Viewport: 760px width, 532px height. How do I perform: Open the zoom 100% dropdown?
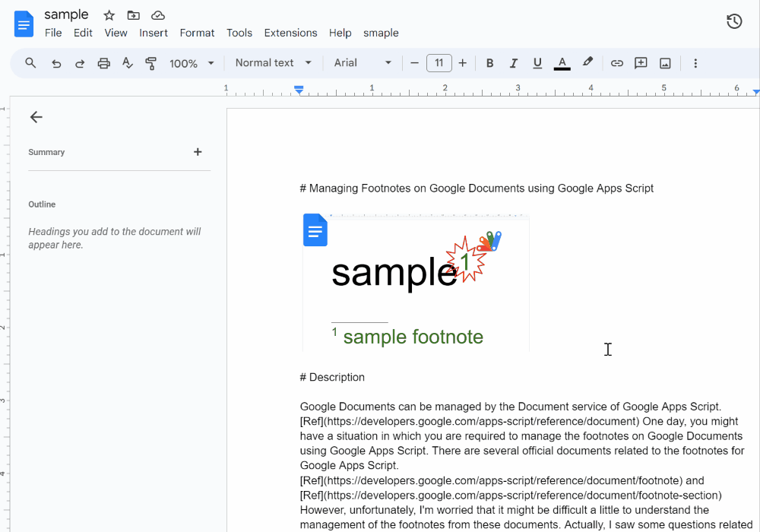tap(192, 64)
